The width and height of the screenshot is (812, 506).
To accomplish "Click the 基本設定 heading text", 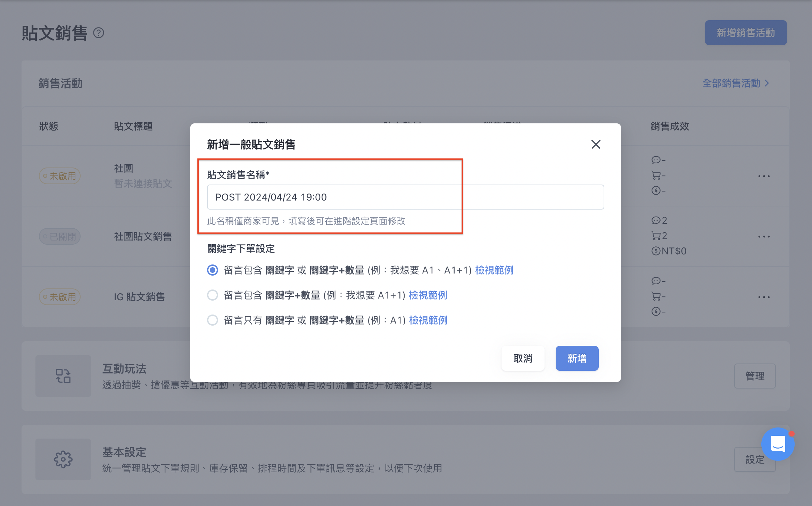I will [x=124, y=452].
